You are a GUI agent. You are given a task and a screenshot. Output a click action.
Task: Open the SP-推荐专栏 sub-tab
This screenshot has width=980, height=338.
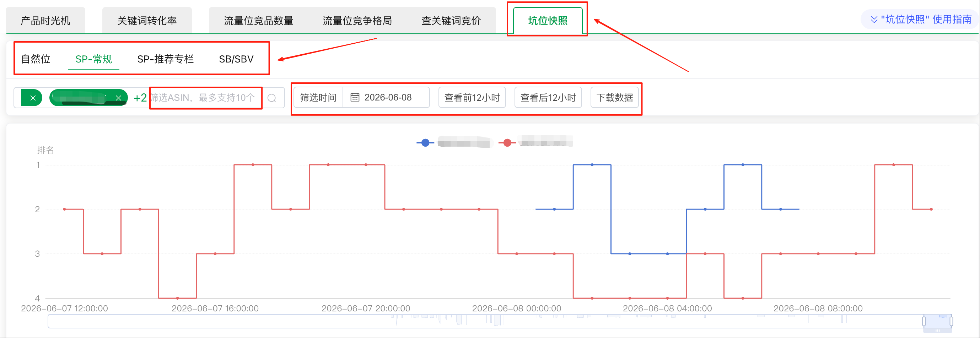pos(166,59)
